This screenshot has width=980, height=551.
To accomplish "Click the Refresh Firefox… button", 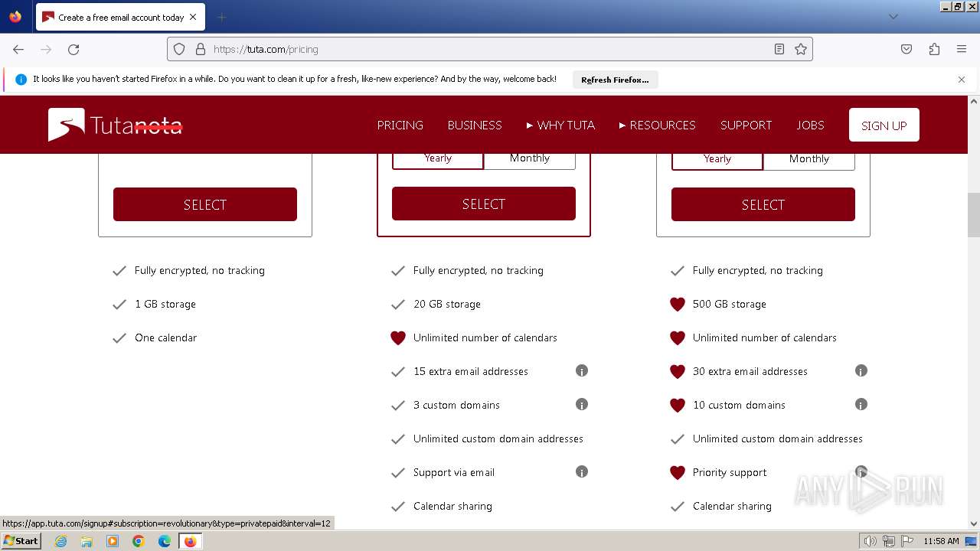I will [x=615, y=80].
